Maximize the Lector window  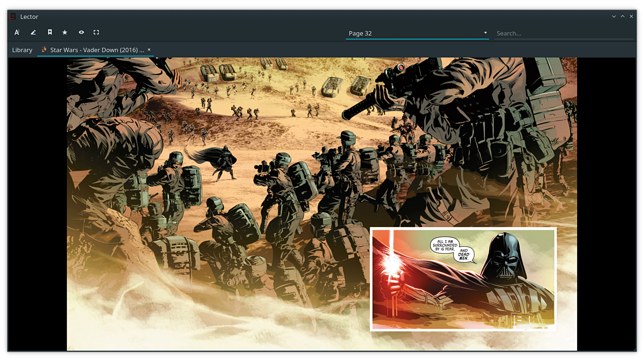coord(623,17)
